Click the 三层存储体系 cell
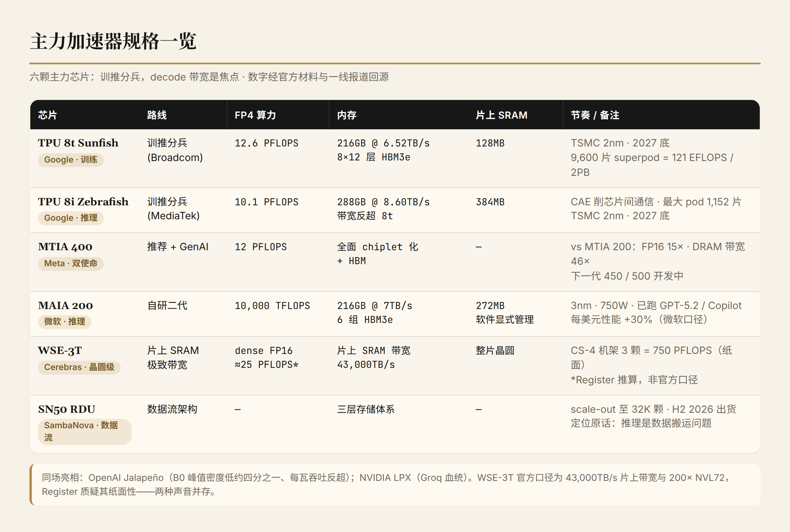Screen dimensions: 790x532 point(366,409)
